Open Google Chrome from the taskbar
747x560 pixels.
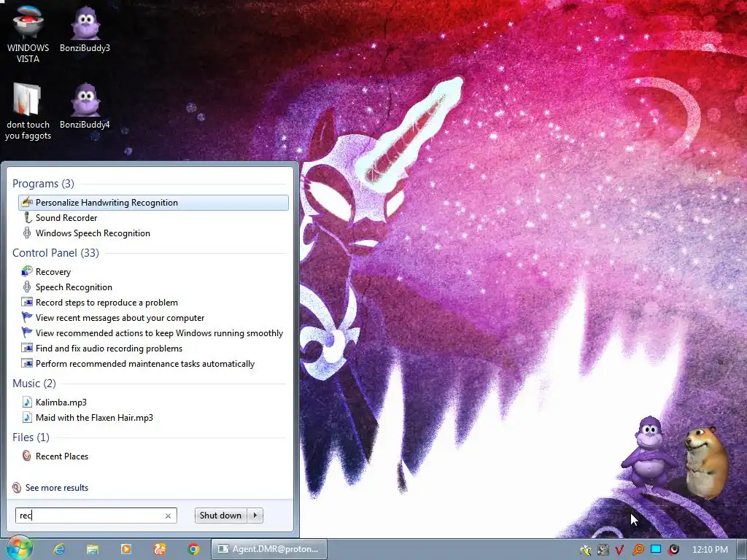[193, 549]
